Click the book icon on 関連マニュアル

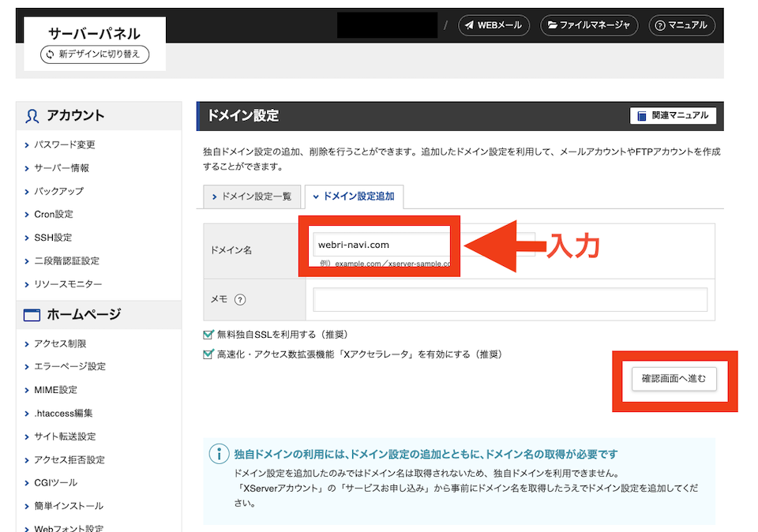[642, 116]
